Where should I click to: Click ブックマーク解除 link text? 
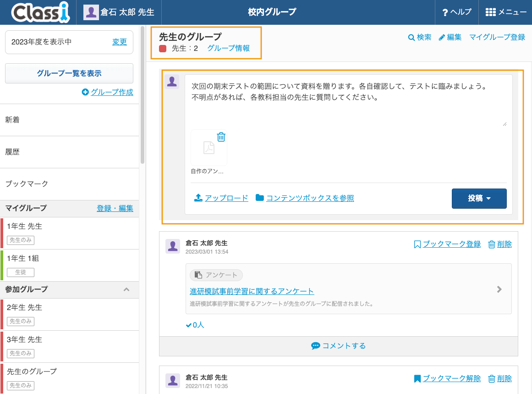click(452, 378)
